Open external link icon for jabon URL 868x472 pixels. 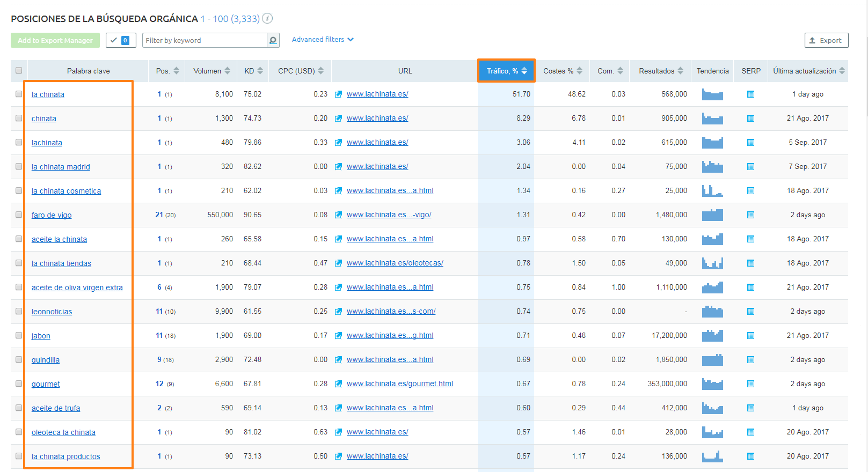tap(339, 336)
